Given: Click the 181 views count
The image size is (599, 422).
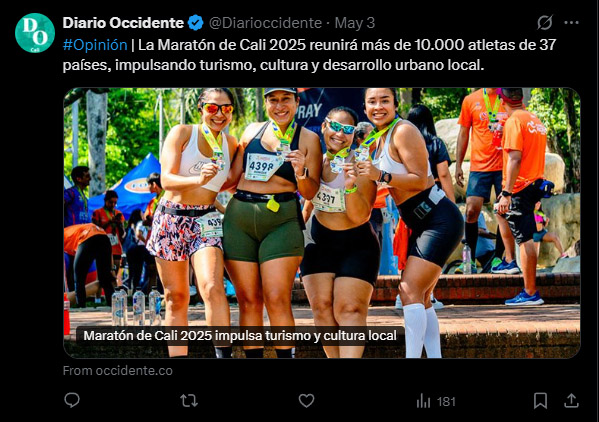Looking at the screenshot, I should (x=446, y=401).
